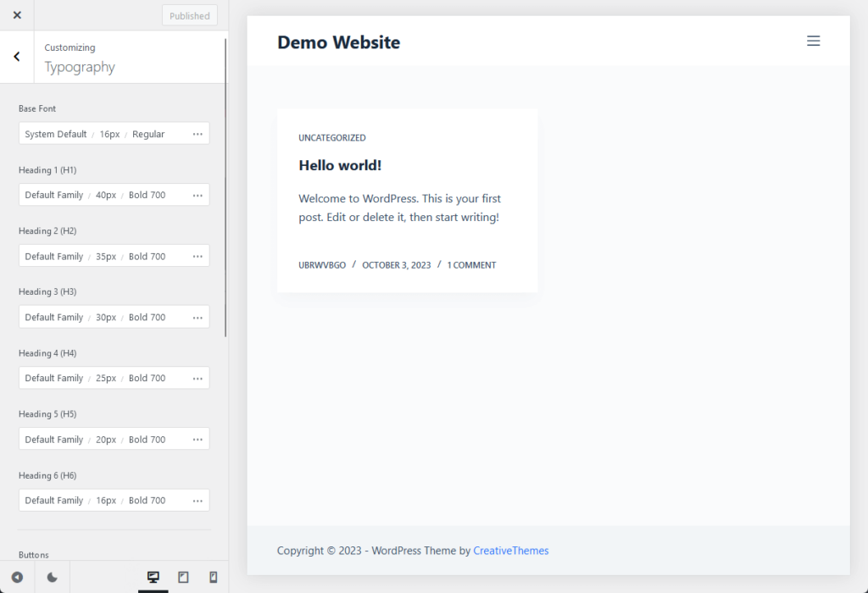The image size is (868, 593).
Task: Visit the CreativeThemes footer link
Action: point(511,551)
